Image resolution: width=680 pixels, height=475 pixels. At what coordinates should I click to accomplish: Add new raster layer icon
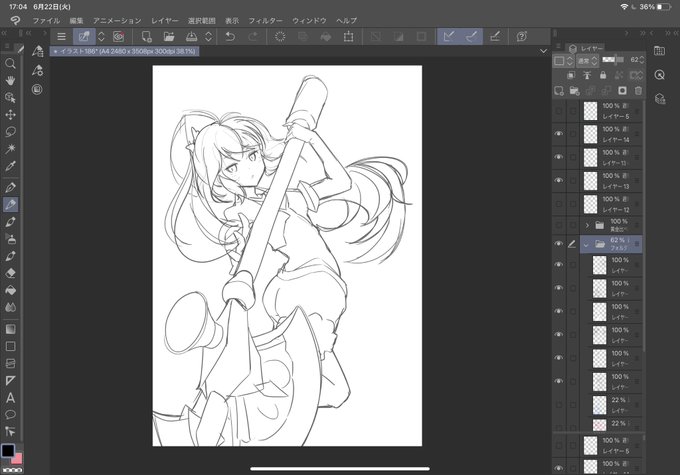[559, 91]
